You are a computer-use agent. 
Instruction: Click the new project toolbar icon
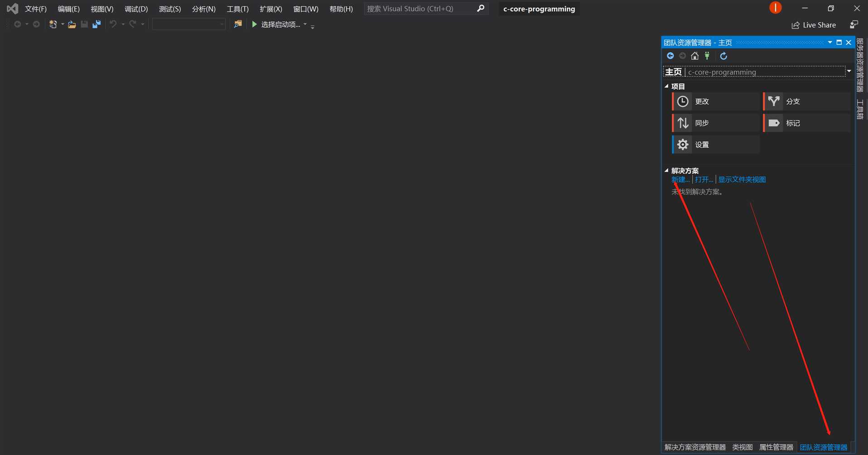click(x=53, y=24)
